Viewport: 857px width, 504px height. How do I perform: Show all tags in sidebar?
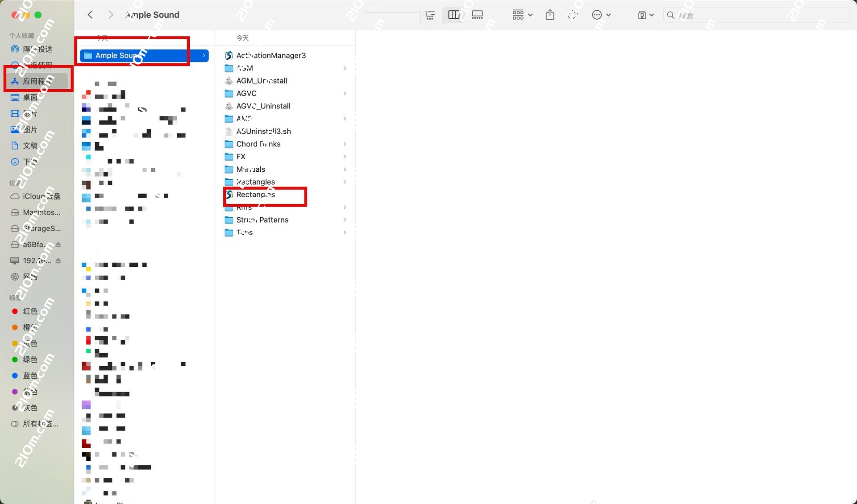[x=38, y=424]
